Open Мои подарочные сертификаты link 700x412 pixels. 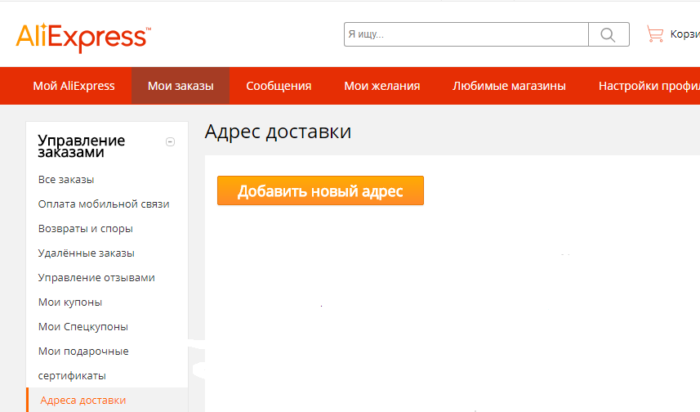point(83,363)
